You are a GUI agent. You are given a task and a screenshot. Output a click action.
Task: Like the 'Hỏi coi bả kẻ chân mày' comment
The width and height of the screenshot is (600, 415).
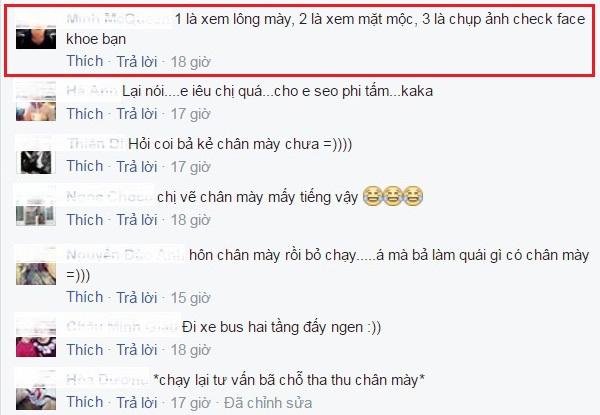pos(85,166)
